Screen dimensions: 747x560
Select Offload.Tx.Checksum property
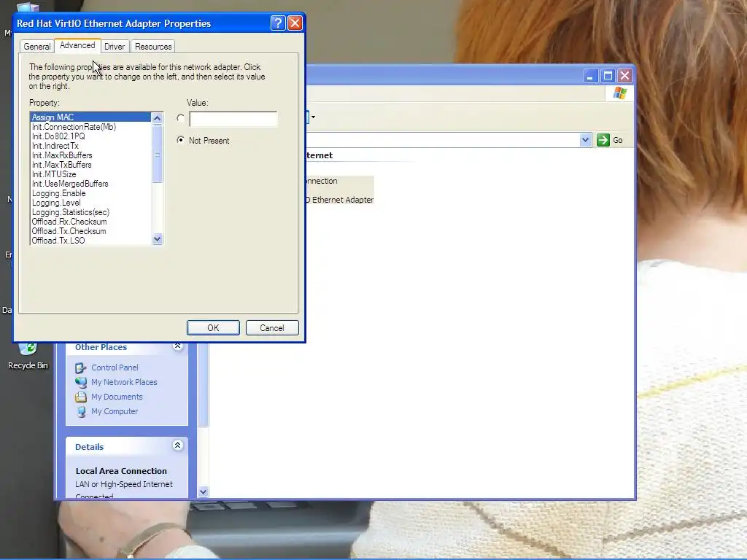tap(90, 231)
